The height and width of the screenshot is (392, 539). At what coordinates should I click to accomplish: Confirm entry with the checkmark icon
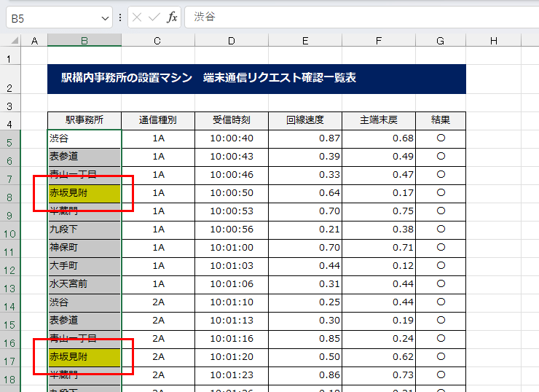[x=154, y=17]
